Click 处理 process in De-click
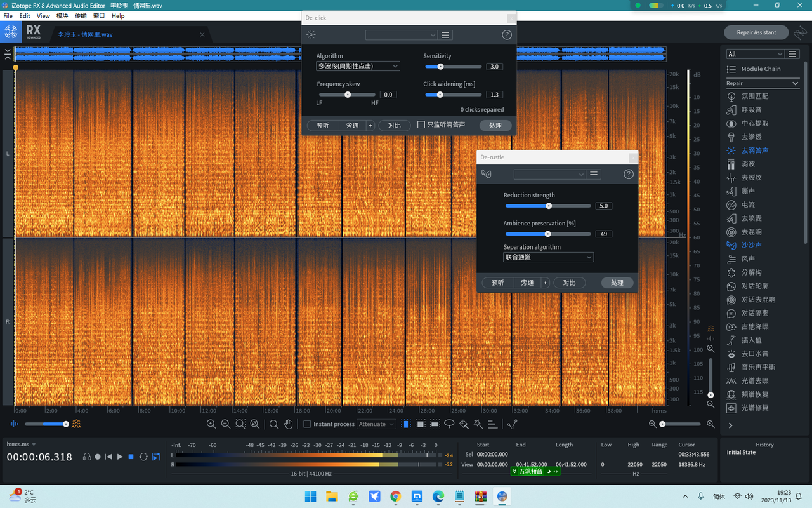The width and height of the screenshot is (812, 508). (x=495, y=125)
